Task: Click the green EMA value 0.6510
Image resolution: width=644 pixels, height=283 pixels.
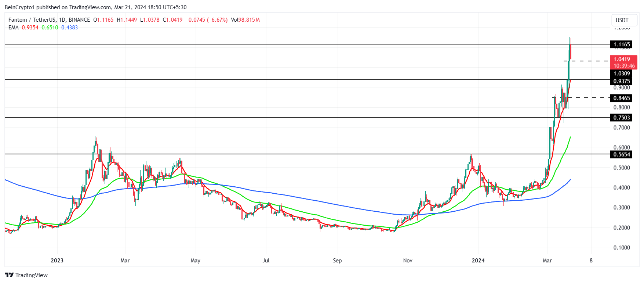Action: pyautogui.click(x=50, y=28)
